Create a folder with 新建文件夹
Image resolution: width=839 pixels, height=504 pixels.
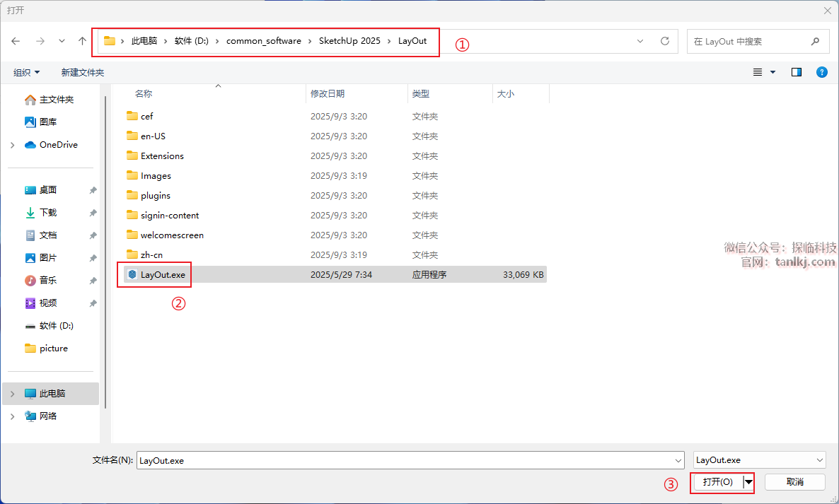point(82,72)
